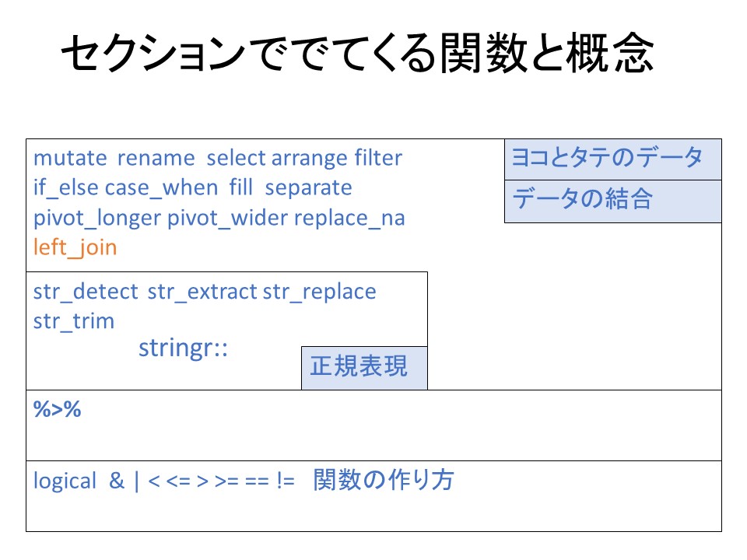Image resolution: width=747 pixels, height=560 pixels.
Task: Click the filter function name
Action: pyautogui.click(x=378, y=159)
